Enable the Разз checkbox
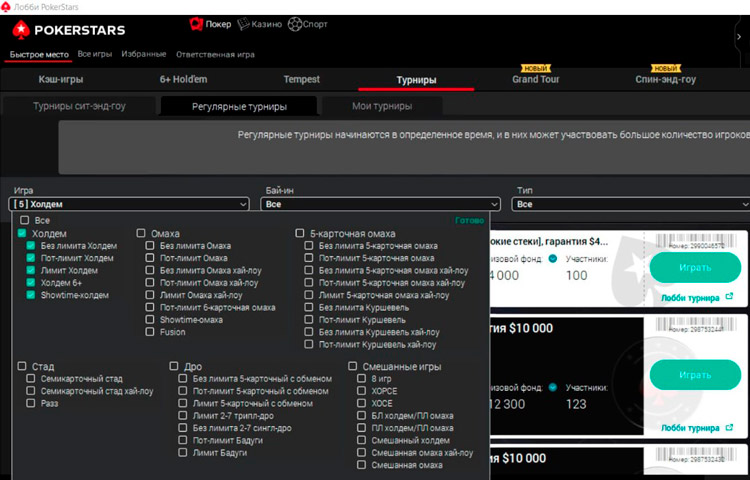The height and width of the screenshot is (480, 750). click(31, 403)
